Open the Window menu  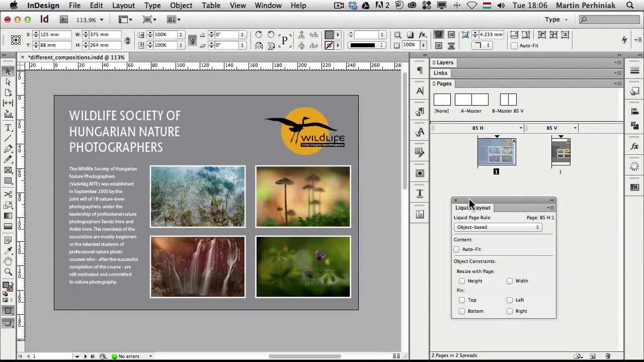point(268,6)
